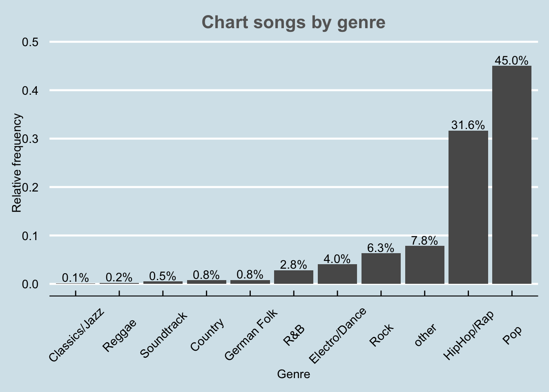Click the Reggae axis label
The image size is (549, 392).
[x=119, y=335]
